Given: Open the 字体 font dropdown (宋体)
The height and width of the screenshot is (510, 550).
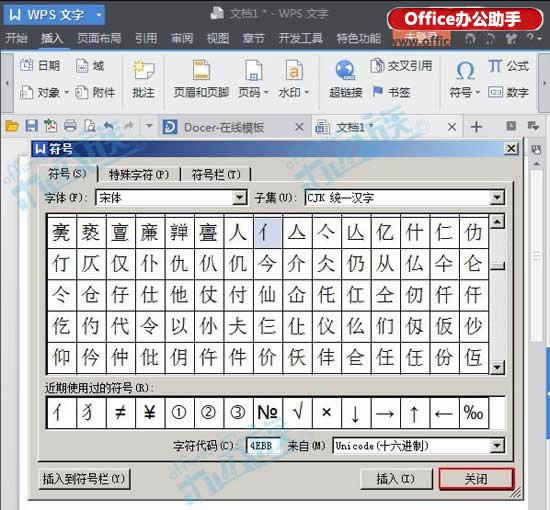Looking at the screenshot, I should (x=240, y=198).
